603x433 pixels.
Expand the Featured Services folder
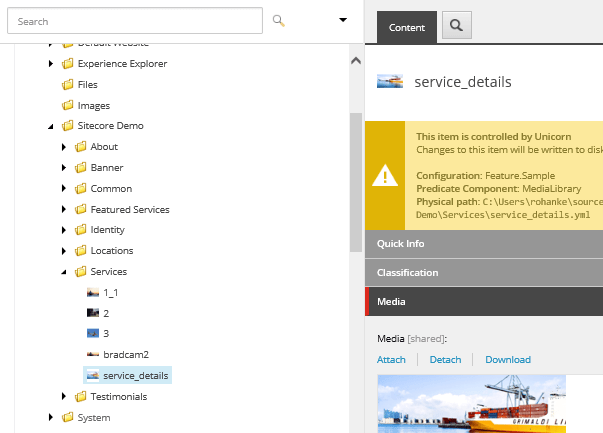65,210
